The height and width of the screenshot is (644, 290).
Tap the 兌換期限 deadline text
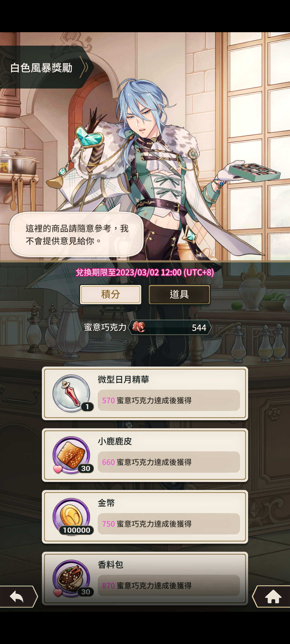tap(145, 272)
